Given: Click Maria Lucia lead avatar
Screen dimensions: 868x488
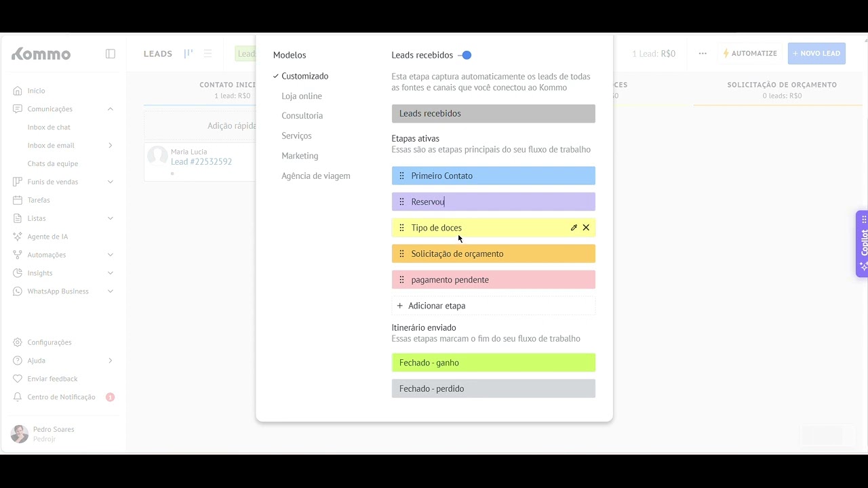Looking at the screenshot, I should tap(157, 156).
